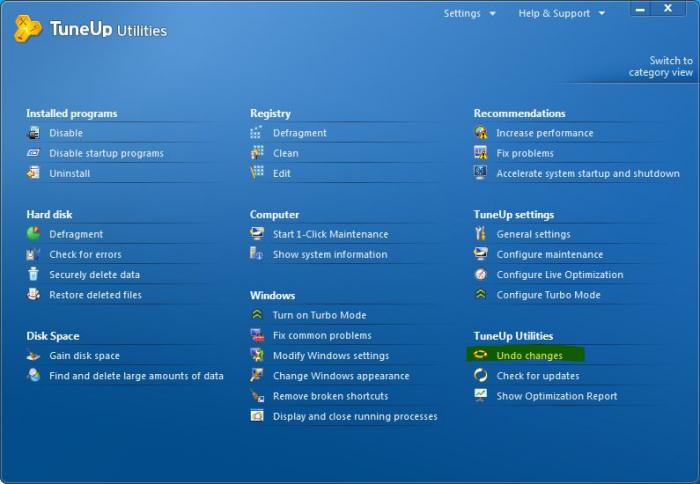Open General settings link

[x=533, y=234]
